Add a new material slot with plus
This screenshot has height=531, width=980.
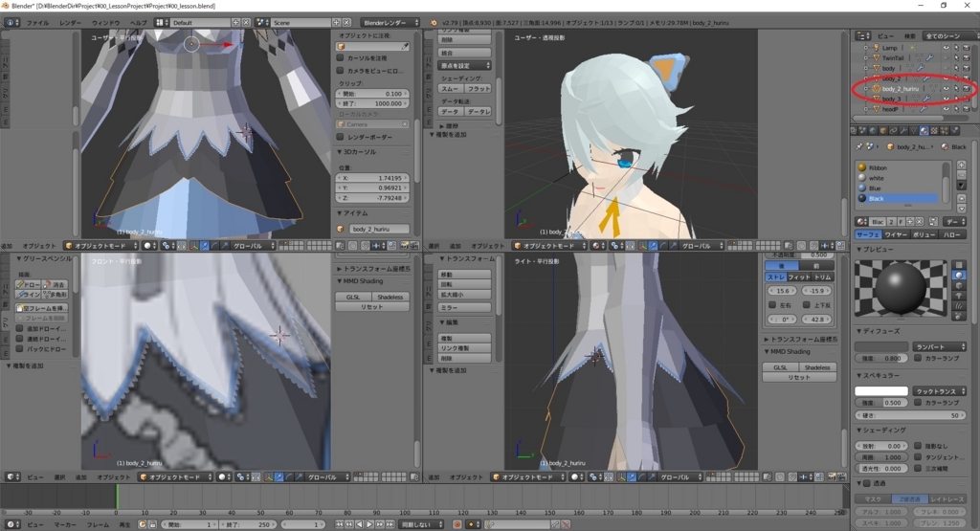pyautogui.click(x=961, y=165)
